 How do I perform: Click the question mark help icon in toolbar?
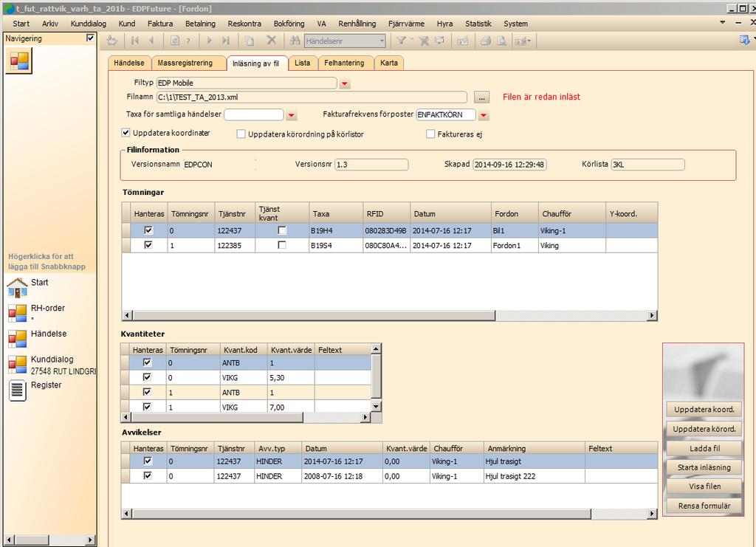(188, 41)
